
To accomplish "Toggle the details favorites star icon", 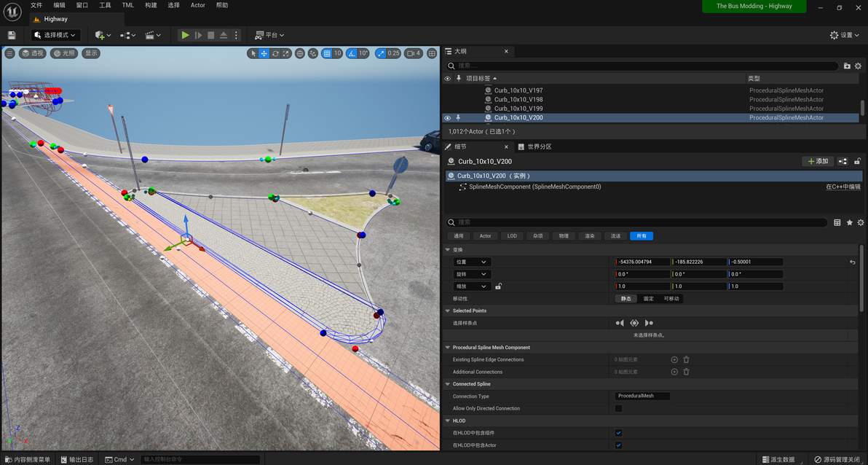I will [x=849, y=222].
